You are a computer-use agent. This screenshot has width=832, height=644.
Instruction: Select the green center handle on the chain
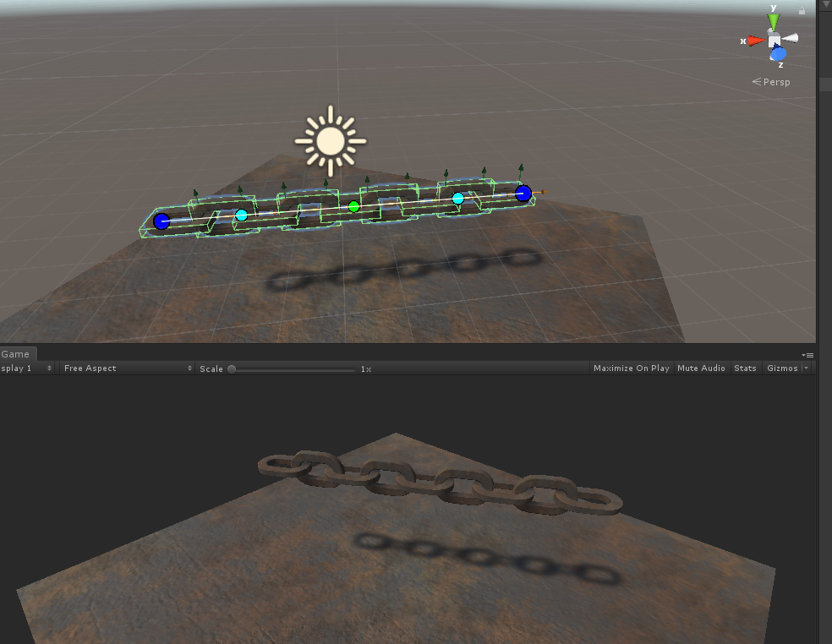354,206
